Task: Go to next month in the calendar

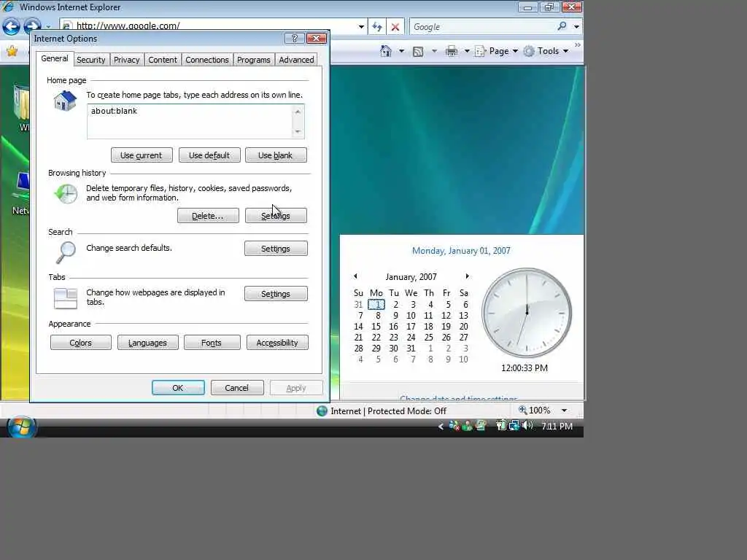Action: (x=467, y=276)
